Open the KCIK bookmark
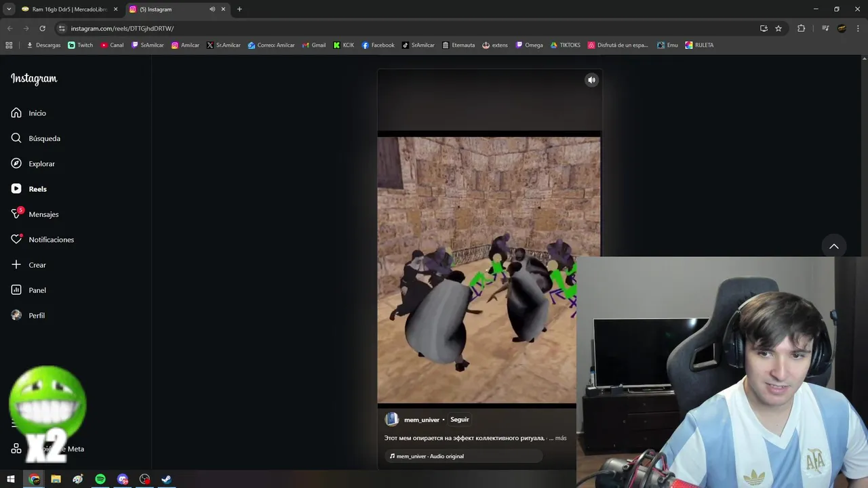The image size is (868, 488). pos(344,45)
